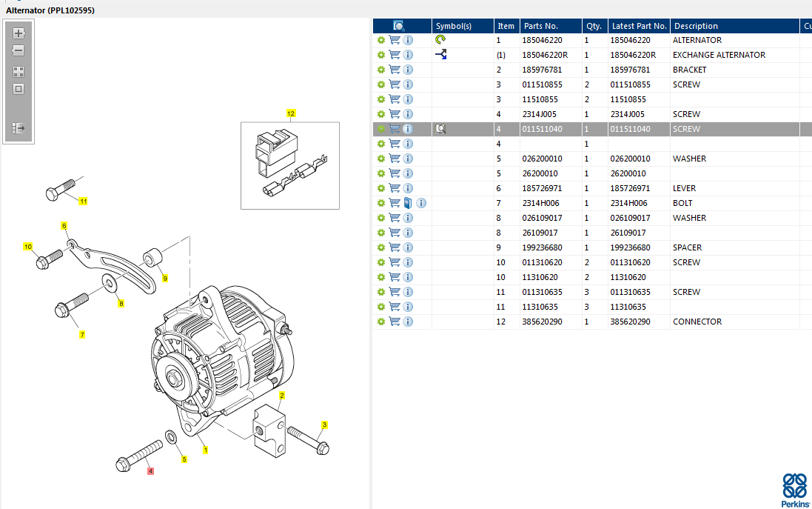Select callout 7 under bolt

coord(82,335)
